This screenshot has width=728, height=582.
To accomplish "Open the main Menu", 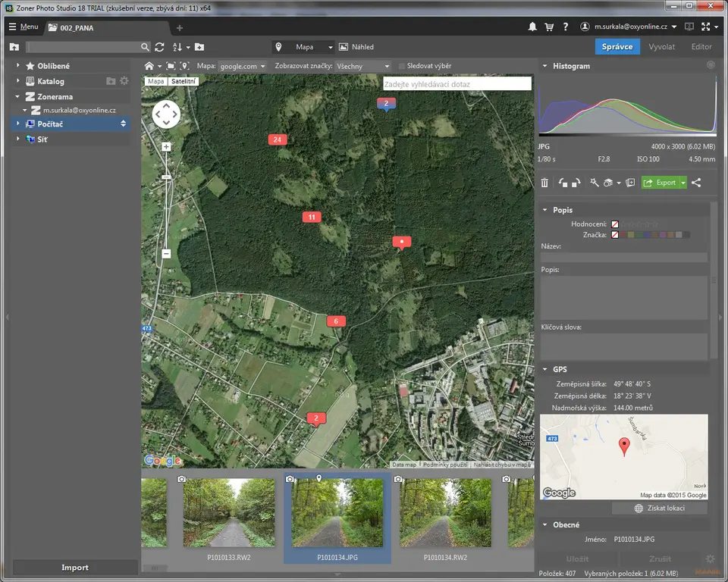I will tap(24, 27).
